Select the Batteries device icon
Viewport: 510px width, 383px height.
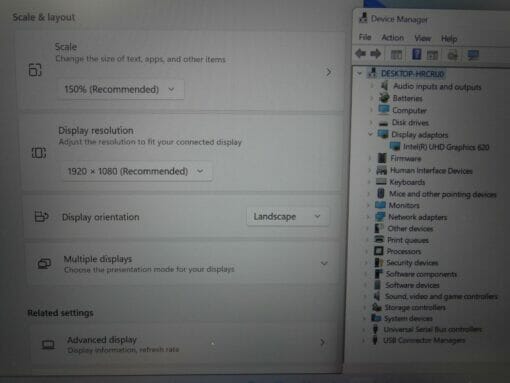[384, 98]
